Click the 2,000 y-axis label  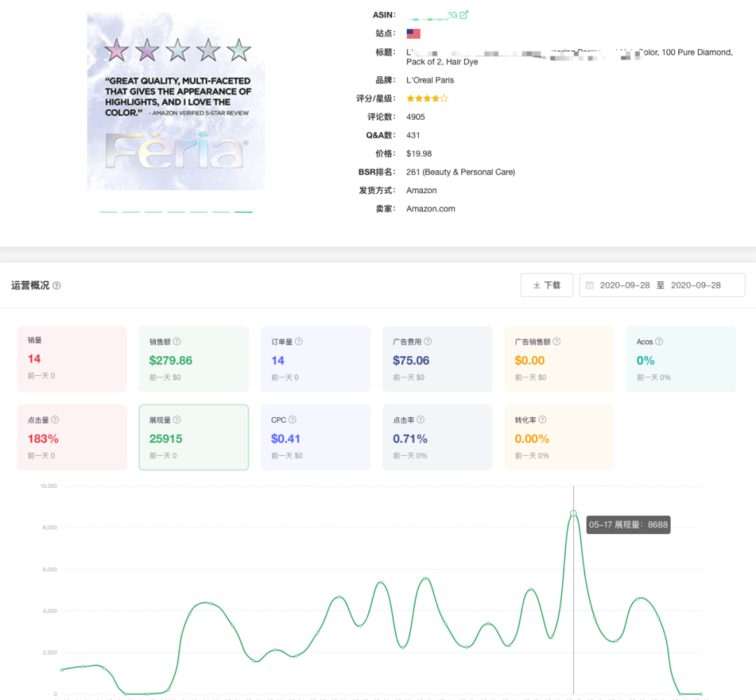point(50,652)
